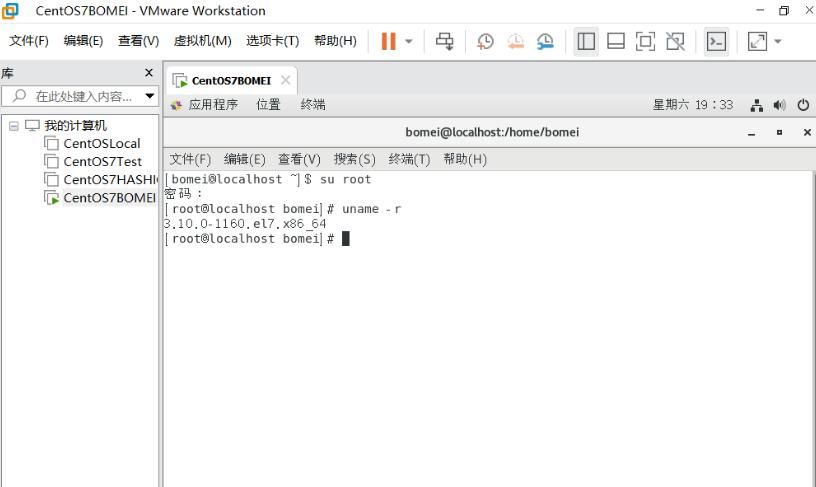This screenshot has width=816, height=487.
Task: Click the terminal cursor at the last prompt
Action: coord(346,239)
